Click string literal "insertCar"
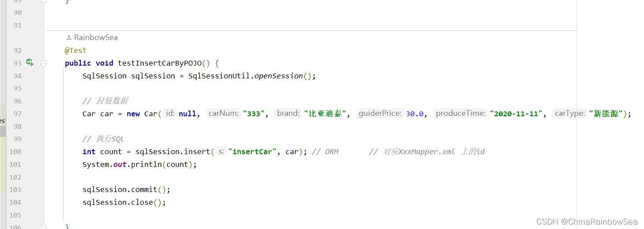The height and width of the screenshot is (229, 644). tap(252, 151)
